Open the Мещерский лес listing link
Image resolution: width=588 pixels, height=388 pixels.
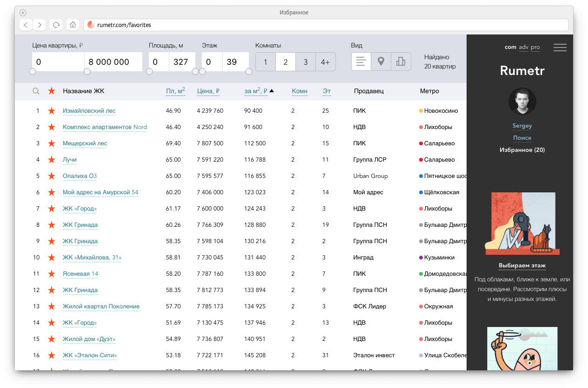click(x=85, y=143)
